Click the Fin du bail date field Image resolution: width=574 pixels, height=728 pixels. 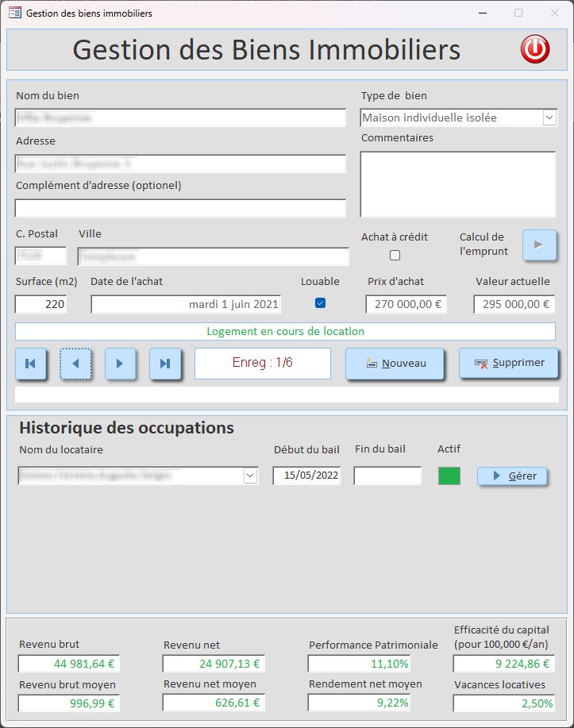coord(387,476)
